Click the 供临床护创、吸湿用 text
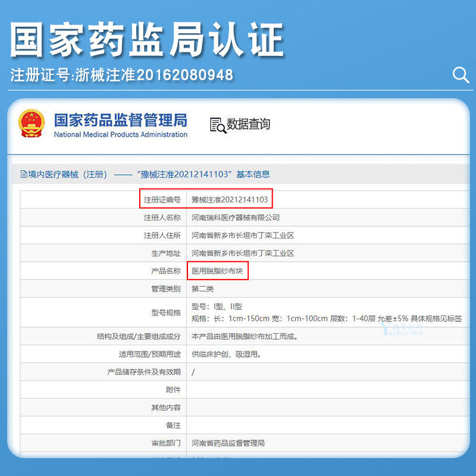 point(226,354)
